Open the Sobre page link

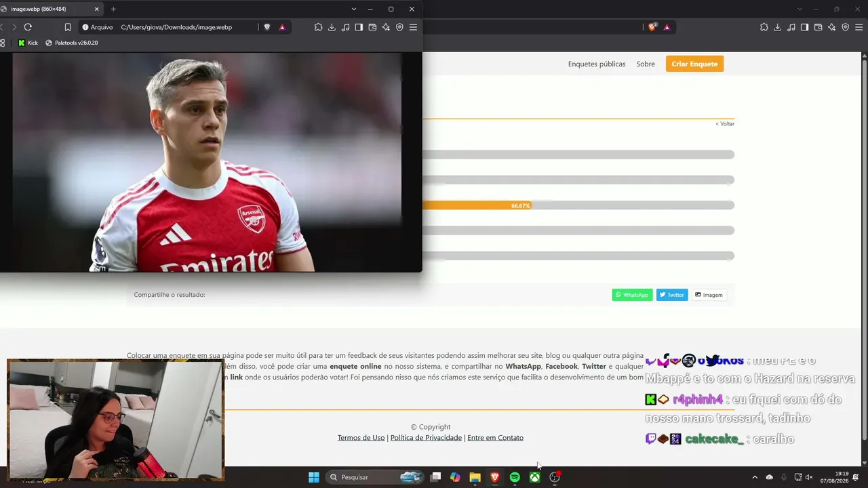click(646, 64)
